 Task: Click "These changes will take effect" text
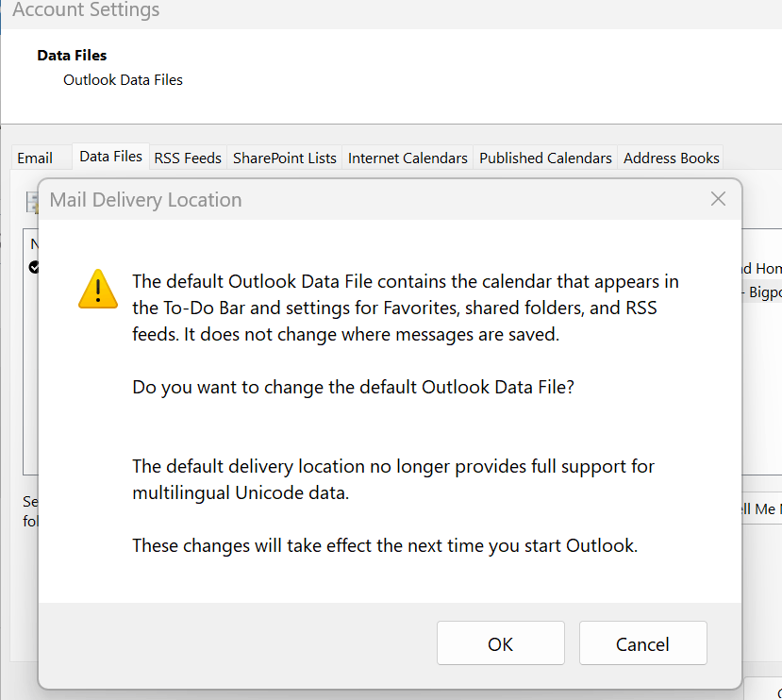[x=385, y=545]
